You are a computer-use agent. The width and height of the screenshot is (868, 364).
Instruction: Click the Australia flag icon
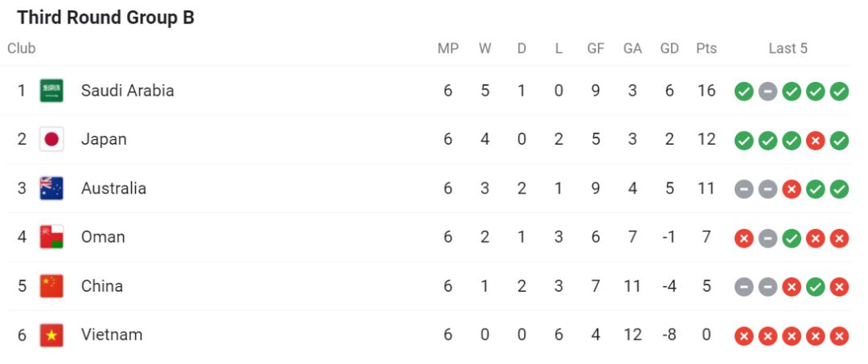[x=51, y=189]
